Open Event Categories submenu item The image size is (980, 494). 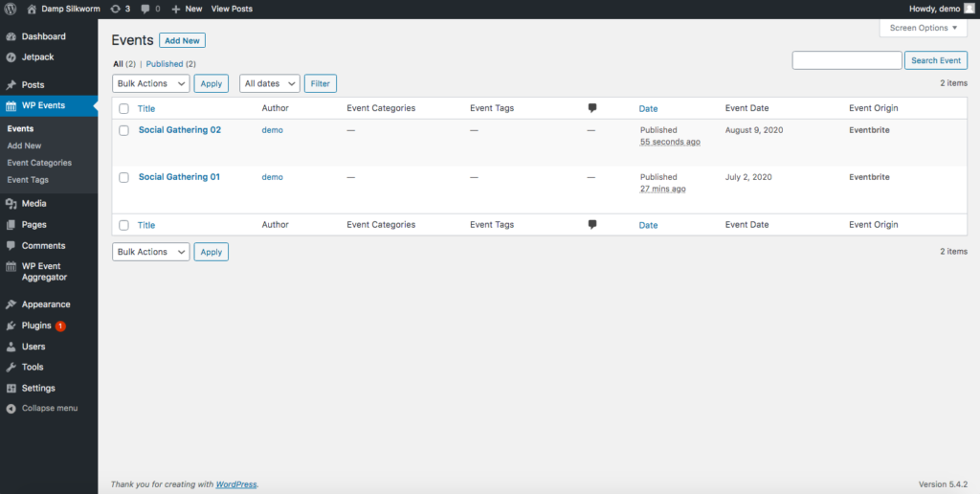(x=39, y=163)
